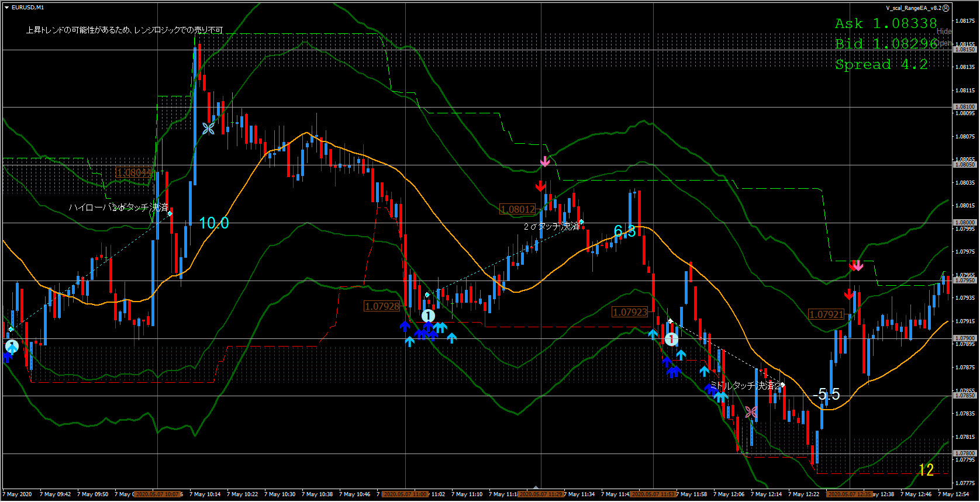This screenshot has width=980, height=502.
Task: Click the circled arrow marker at the chart's left edge
Action: 12,347
